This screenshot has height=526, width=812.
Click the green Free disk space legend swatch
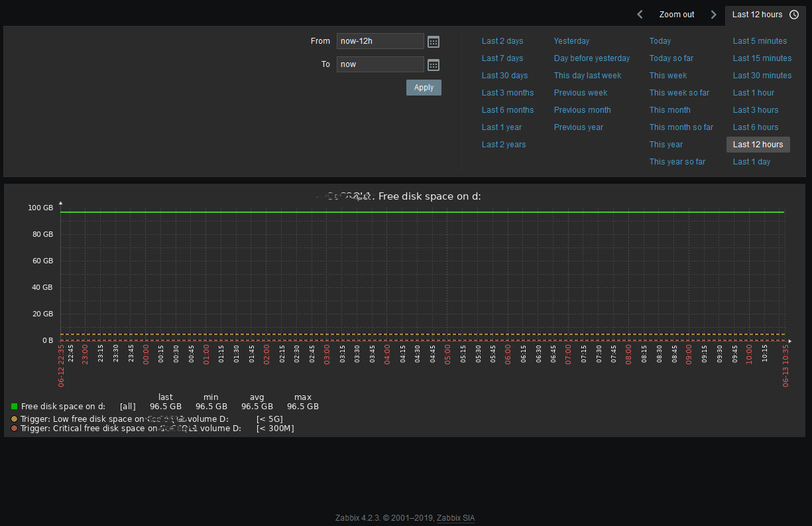(x=14, y=407)
